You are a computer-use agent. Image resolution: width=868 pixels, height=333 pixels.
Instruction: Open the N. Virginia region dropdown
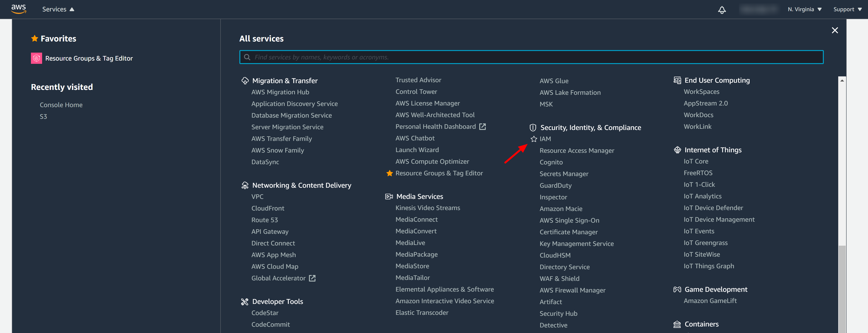click(804, 9)
